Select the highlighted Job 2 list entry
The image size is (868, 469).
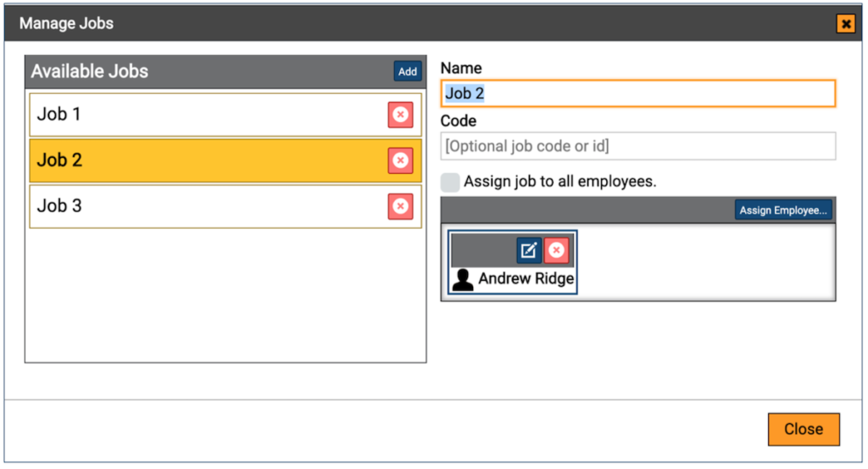(203, 160)
